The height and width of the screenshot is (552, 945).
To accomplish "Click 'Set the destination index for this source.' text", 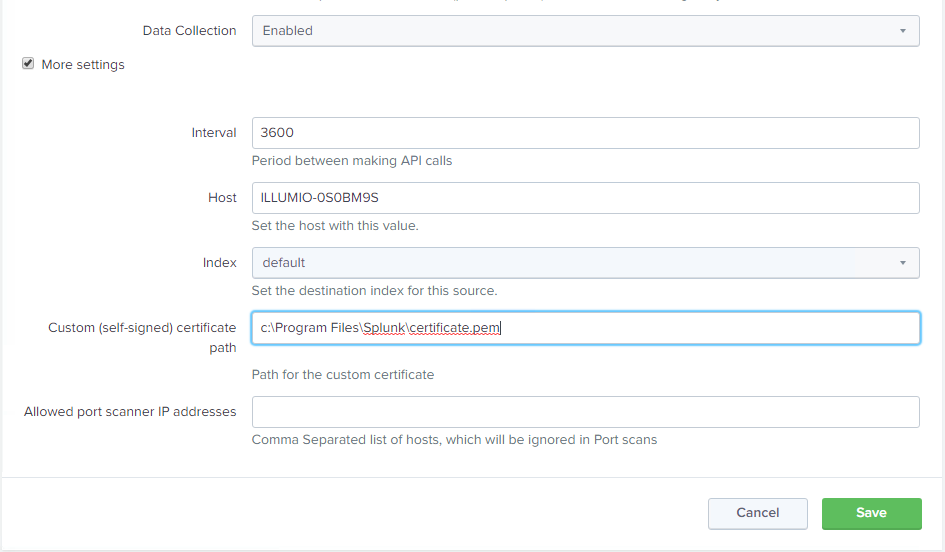I will pyautogui.click(x=374, y=291).
